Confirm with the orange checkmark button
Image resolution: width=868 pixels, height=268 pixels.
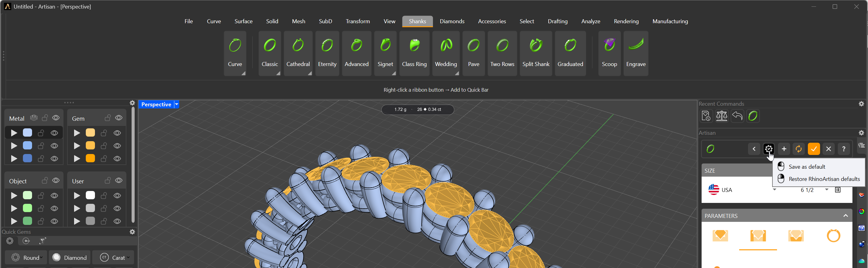coord(814,149)
